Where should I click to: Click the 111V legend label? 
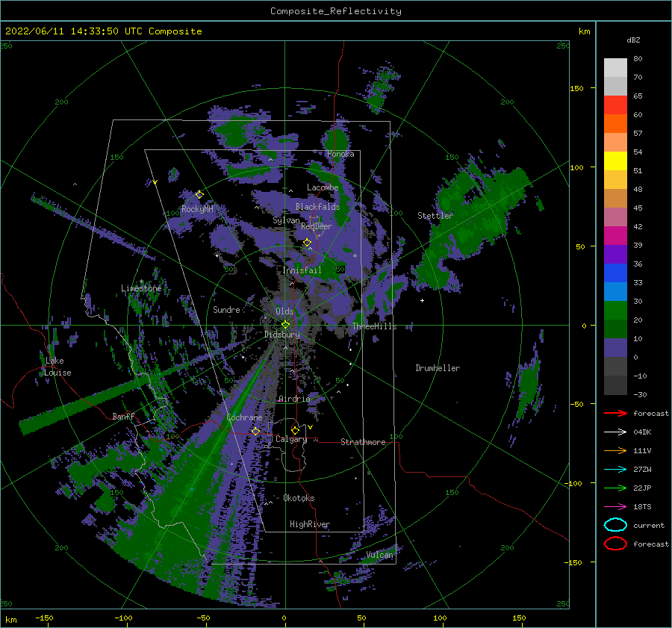point(642,450)
